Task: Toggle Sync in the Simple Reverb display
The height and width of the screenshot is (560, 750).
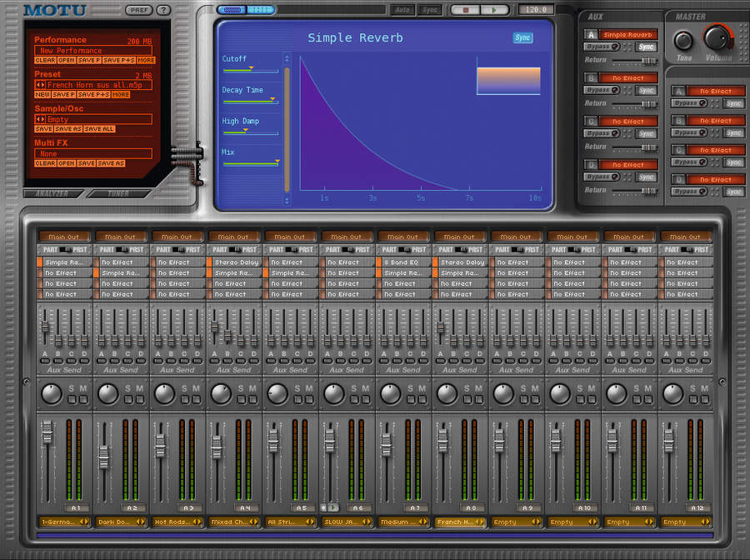Action: 522,37
